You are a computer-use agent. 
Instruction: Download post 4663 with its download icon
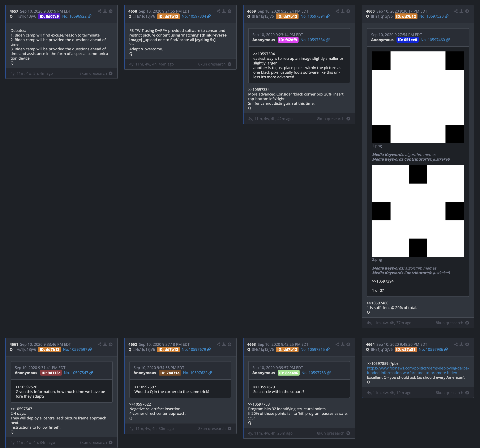[x=343, y=344]
